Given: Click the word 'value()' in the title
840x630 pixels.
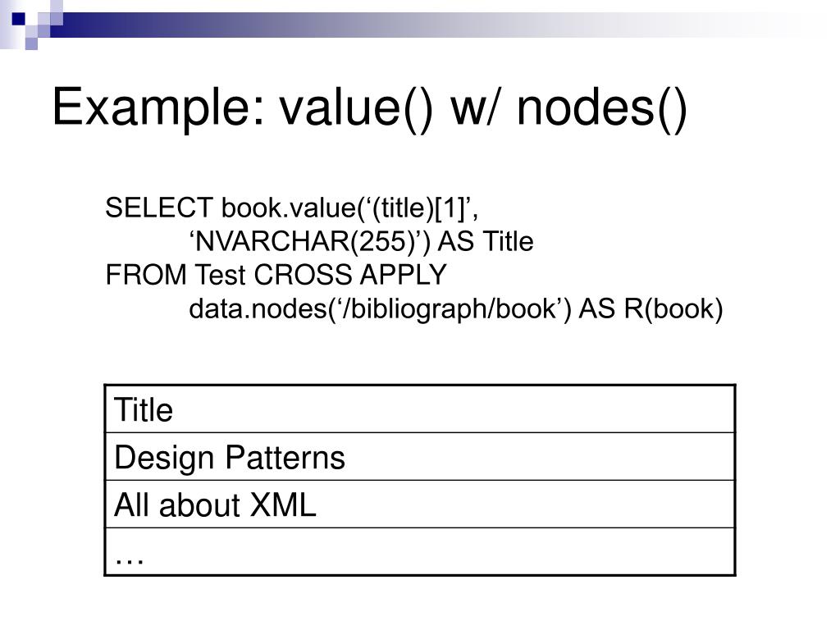Looking at the screenshot, I should pos(356,109).
